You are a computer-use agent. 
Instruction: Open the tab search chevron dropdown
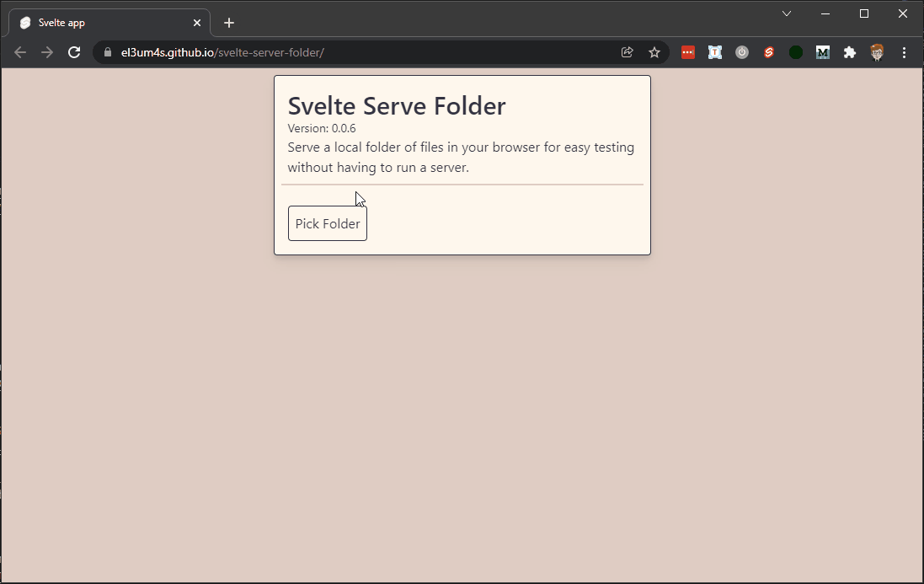click(787, 13)
